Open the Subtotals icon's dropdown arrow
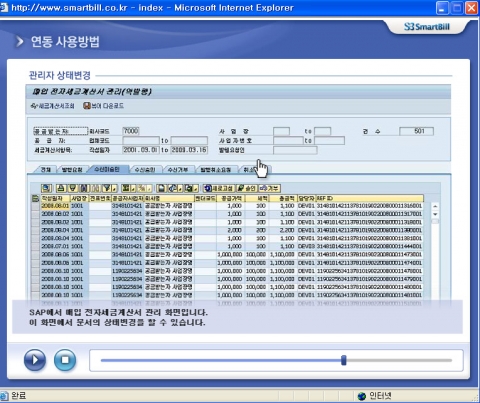This screenshot has width=480, height=403. coord(150,188)
